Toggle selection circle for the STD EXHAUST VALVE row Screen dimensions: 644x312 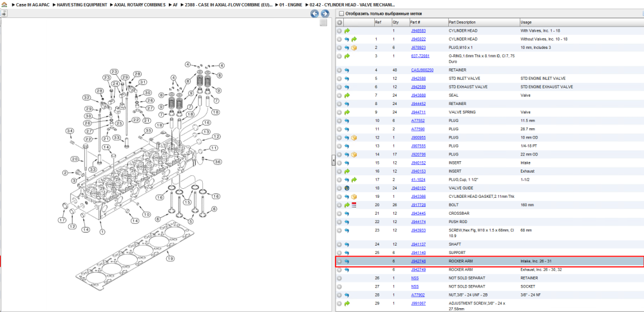(x=339, y=87)
